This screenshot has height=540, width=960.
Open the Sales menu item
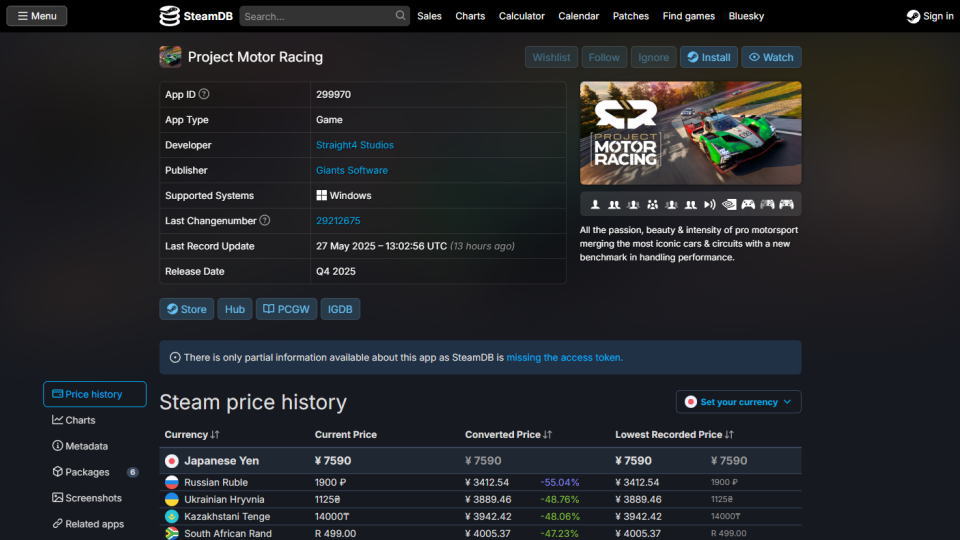click(x=429, y=16)
